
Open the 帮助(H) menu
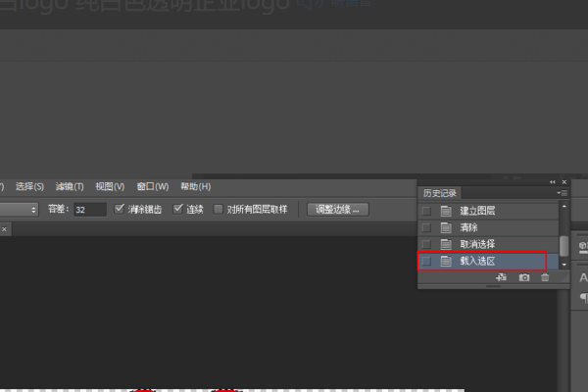tap(195, 186)
